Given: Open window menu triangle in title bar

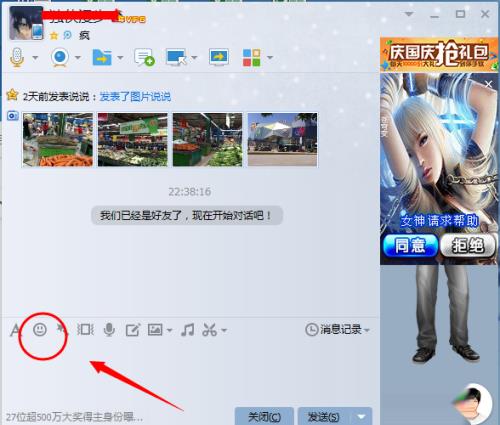Looking at the screenshot, I should click(409, 14).
